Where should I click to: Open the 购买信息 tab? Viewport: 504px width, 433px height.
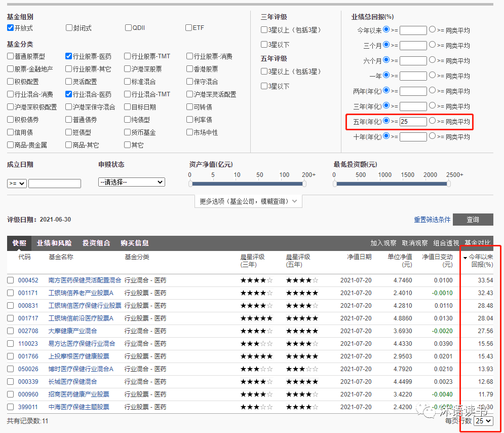135,243
